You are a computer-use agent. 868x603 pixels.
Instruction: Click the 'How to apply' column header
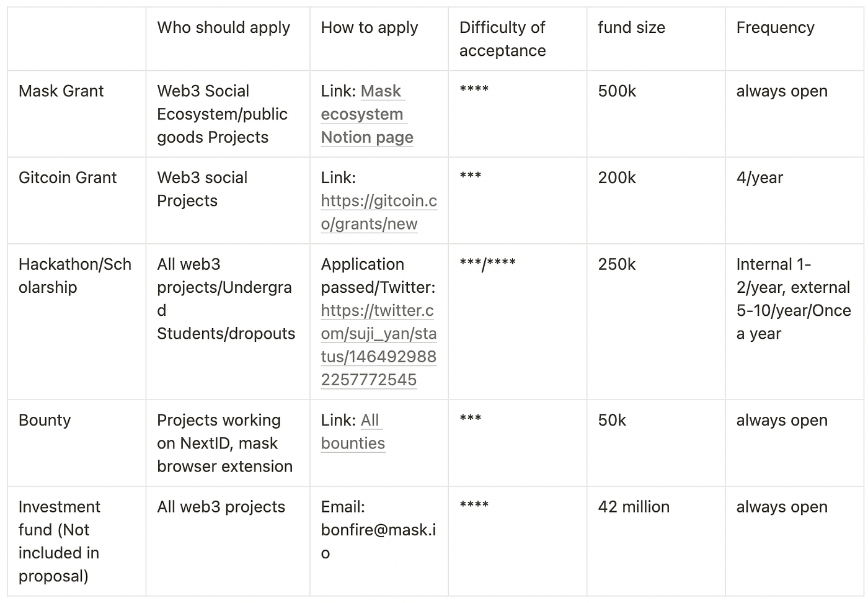[x=370, y=28]
